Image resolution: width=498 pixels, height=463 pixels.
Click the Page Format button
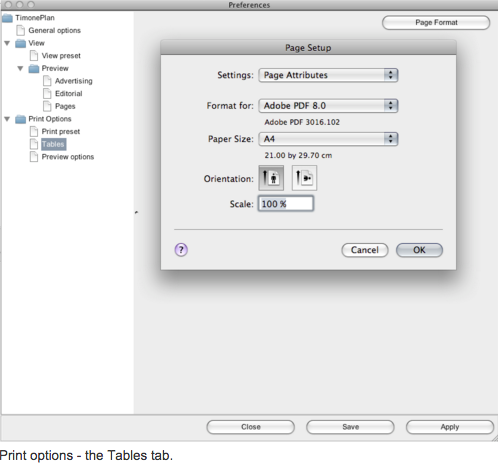436,23
